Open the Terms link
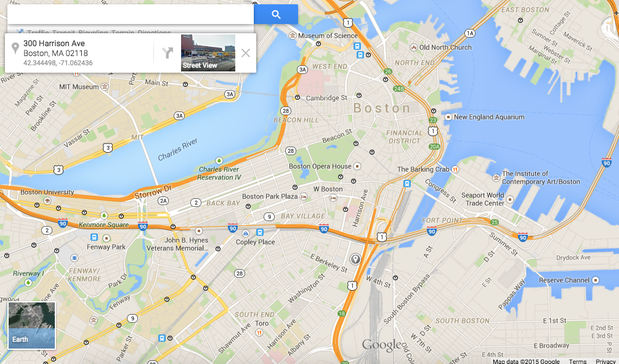Screen dimensions: 619x364 578,361
